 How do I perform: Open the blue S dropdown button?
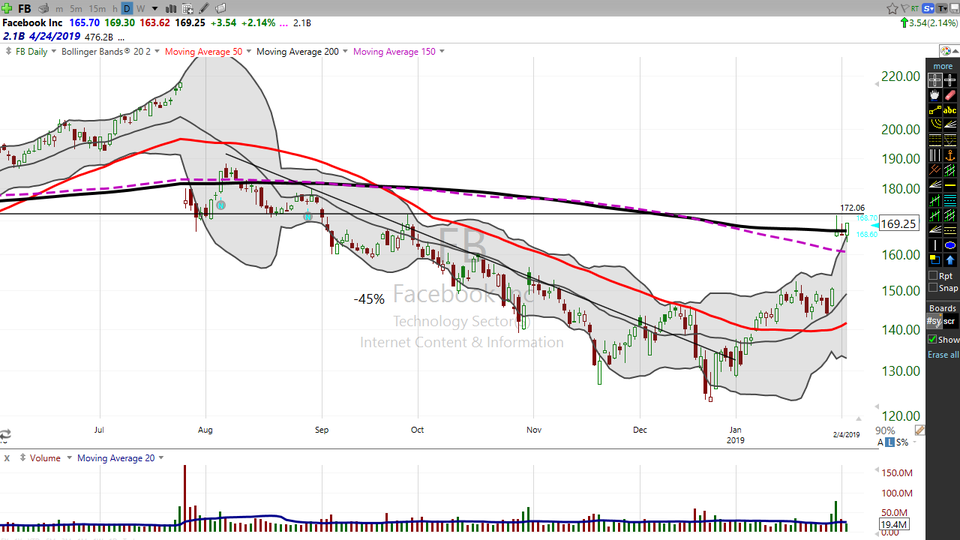[928, 9]
